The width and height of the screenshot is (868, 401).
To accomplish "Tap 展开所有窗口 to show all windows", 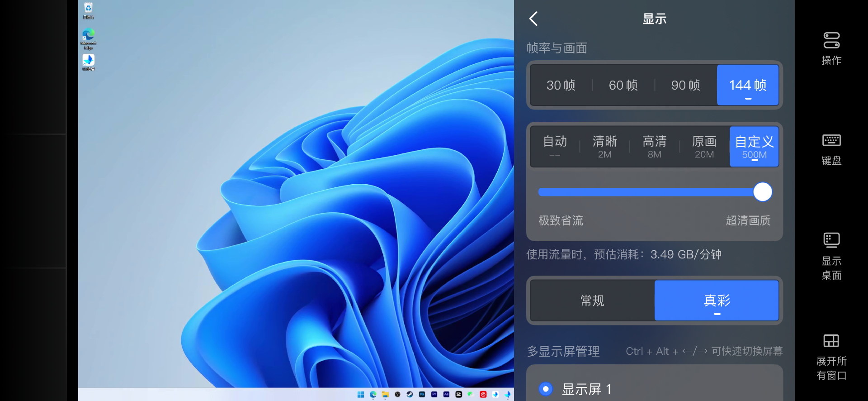I will (831, 357).
